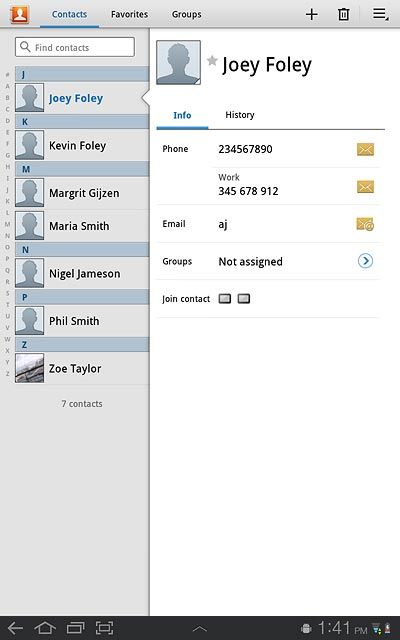Expand the bottom bar up-arrow quick panel
Image resolution: width=400 pixels, height=640 pixels.
(x=200, y=629)
